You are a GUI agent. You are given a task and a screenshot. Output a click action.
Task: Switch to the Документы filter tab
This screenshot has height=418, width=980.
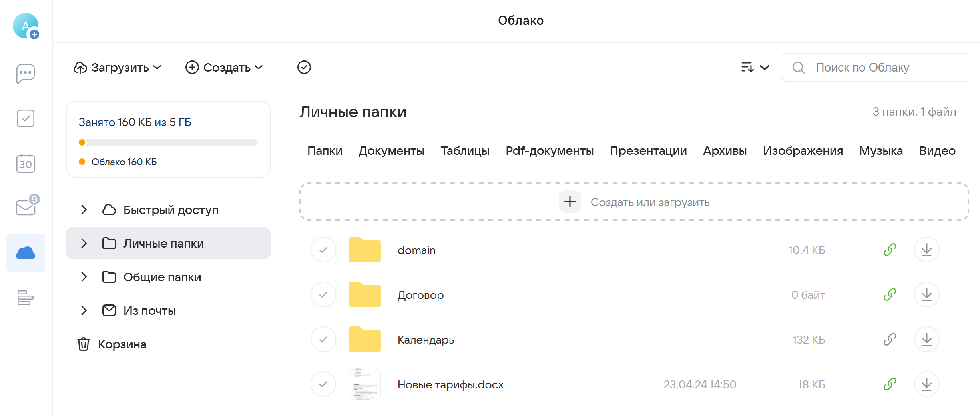click(x=392, y=151)
